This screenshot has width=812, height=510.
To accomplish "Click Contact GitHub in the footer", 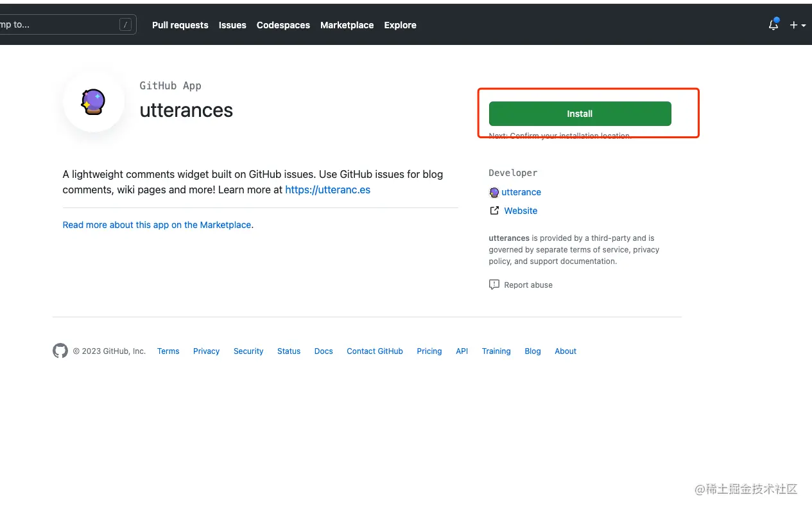I will tap(375, 351).
